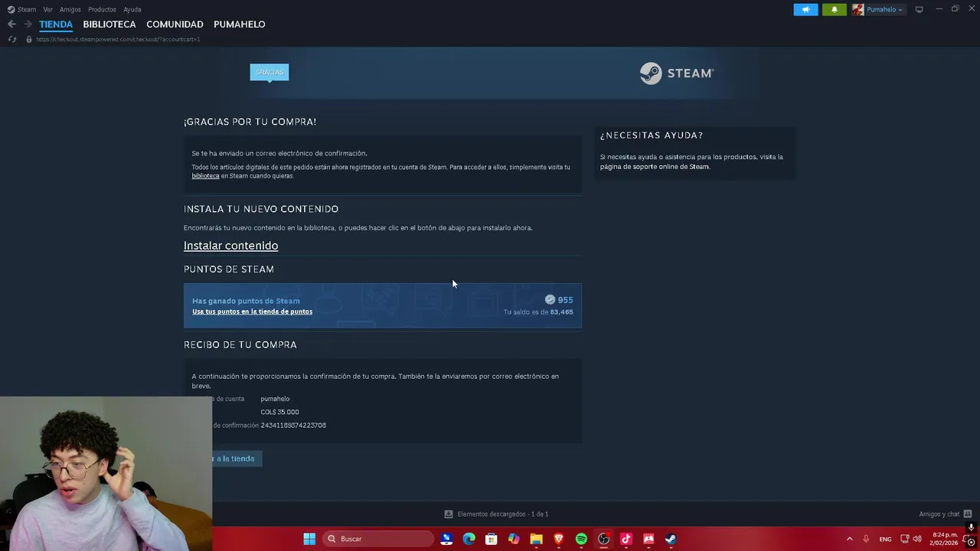Go back with the left arrow

pyautogui.click(x=11, y=24)
